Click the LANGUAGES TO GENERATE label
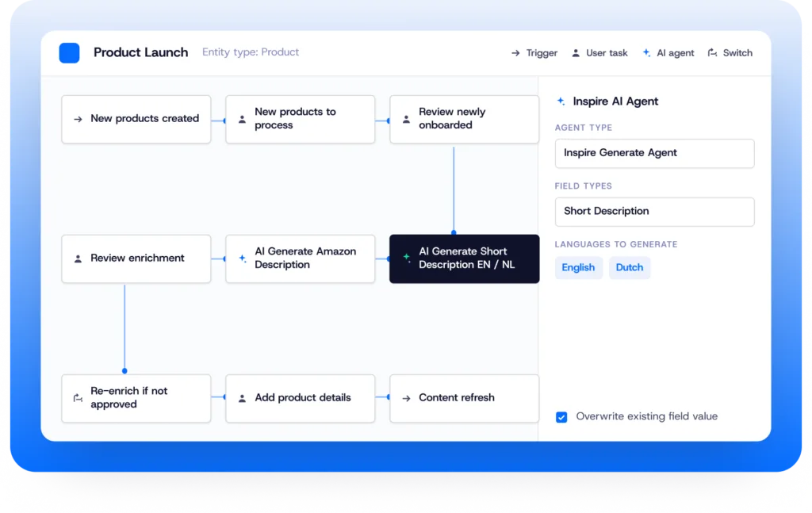 point(615,244)
